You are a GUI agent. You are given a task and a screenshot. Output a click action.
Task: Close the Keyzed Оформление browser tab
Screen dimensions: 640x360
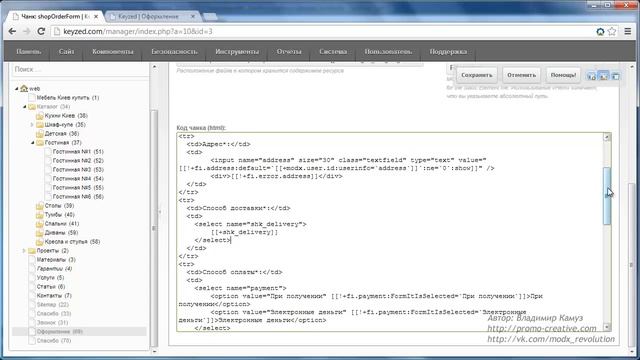tap(193, 16)
